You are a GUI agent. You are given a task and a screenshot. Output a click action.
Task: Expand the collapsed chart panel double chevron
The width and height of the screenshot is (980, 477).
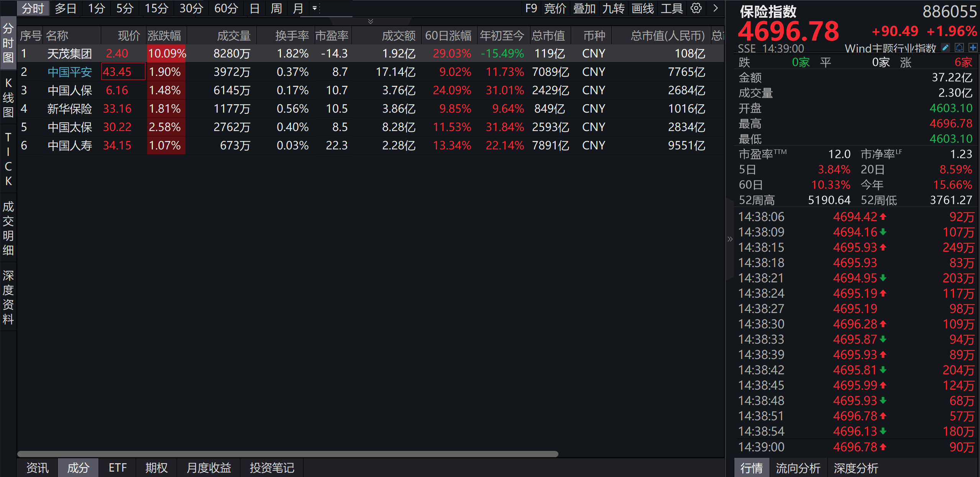click(x=370, y=21)
